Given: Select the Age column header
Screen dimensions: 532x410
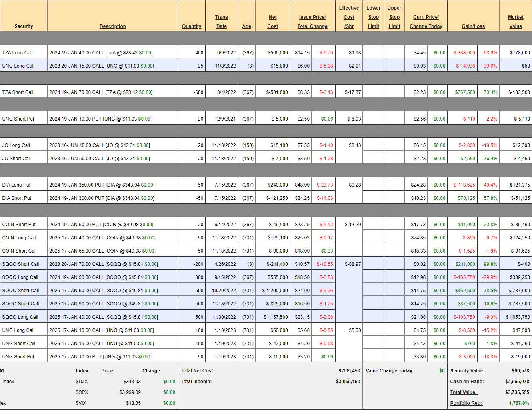Looking at the screenshot, I should click(x=246, y=26).
